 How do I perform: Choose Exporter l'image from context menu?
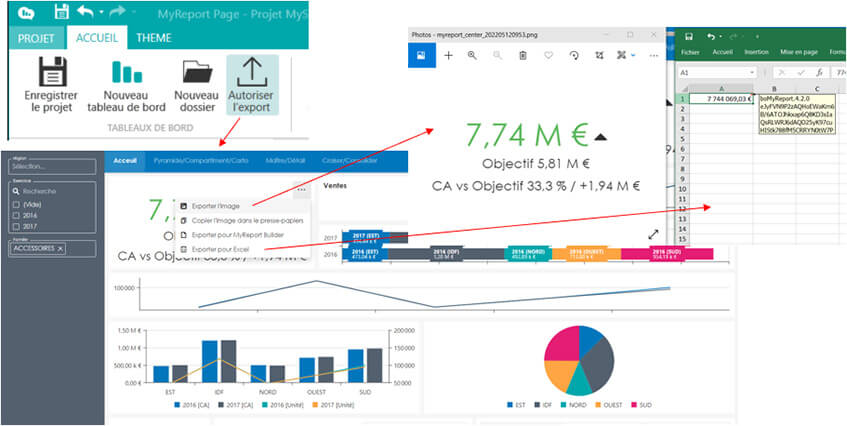click(243, 206)
